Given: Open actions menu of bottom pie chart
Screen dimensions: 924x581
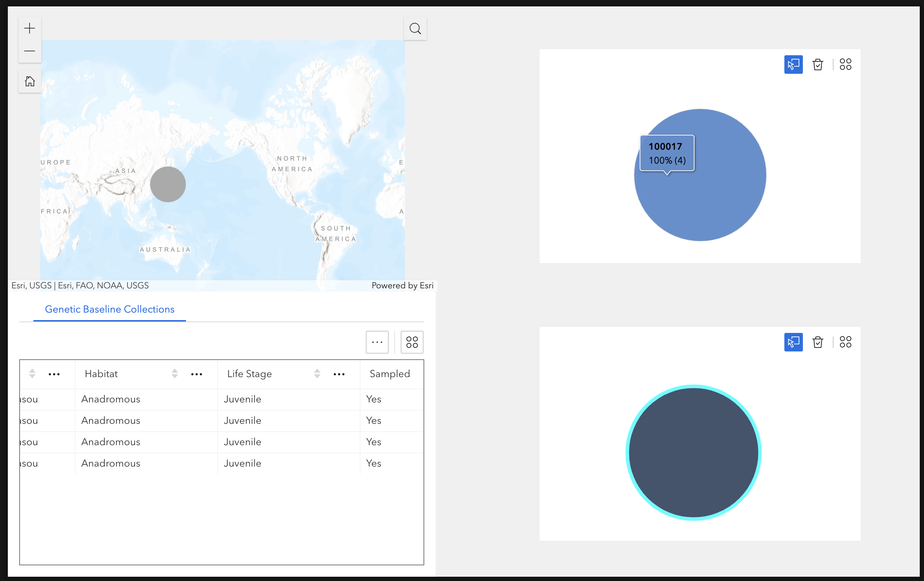Looking at the screenshot, I should [845, 342].
